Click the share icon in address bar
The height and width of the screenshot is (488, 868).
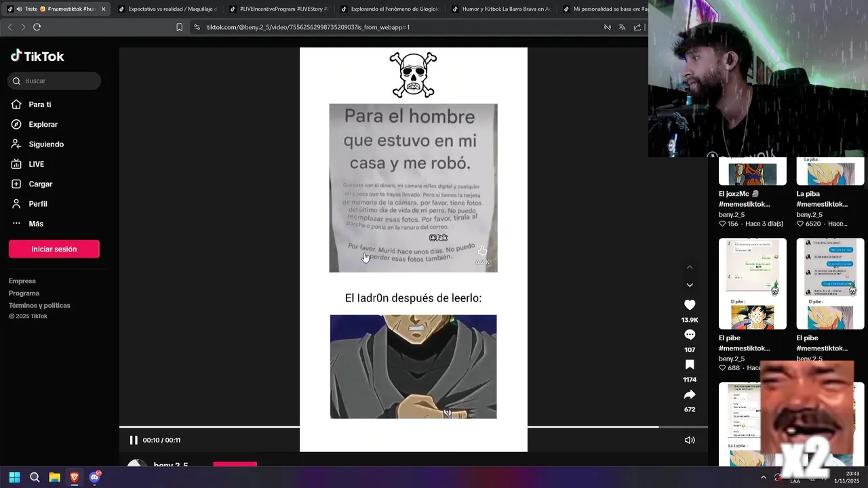(x=637, y=27)
